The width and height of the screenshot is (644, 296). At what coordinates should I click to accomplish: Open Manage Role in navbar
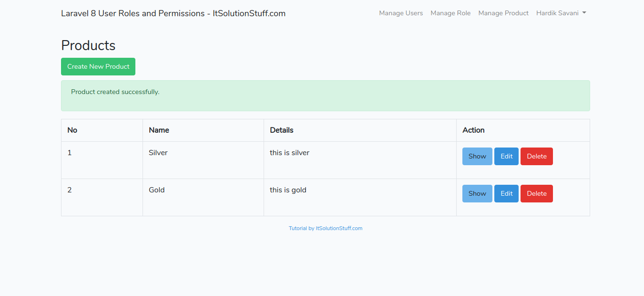coord(450,13)
